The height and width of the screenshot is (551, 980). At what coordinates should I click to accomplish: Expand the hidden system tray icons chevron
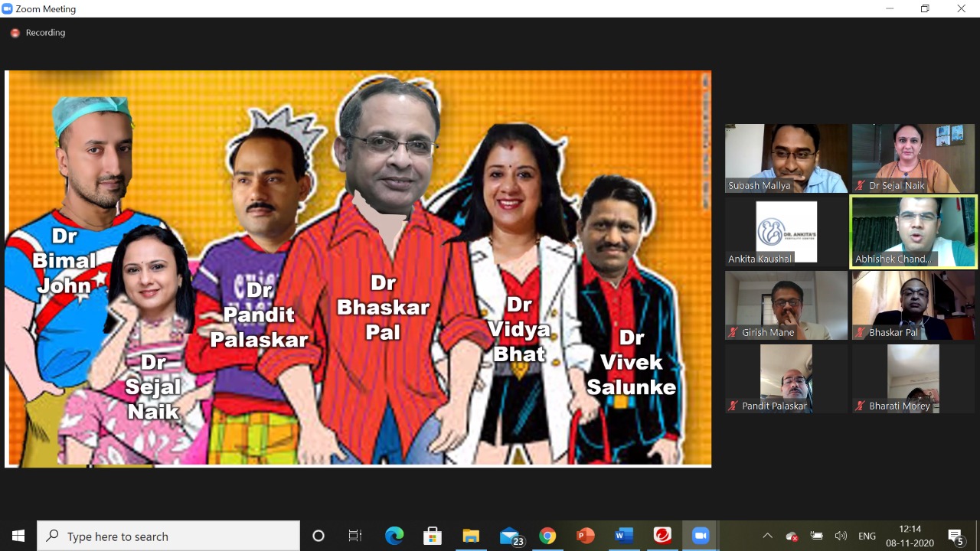(768, 536)
